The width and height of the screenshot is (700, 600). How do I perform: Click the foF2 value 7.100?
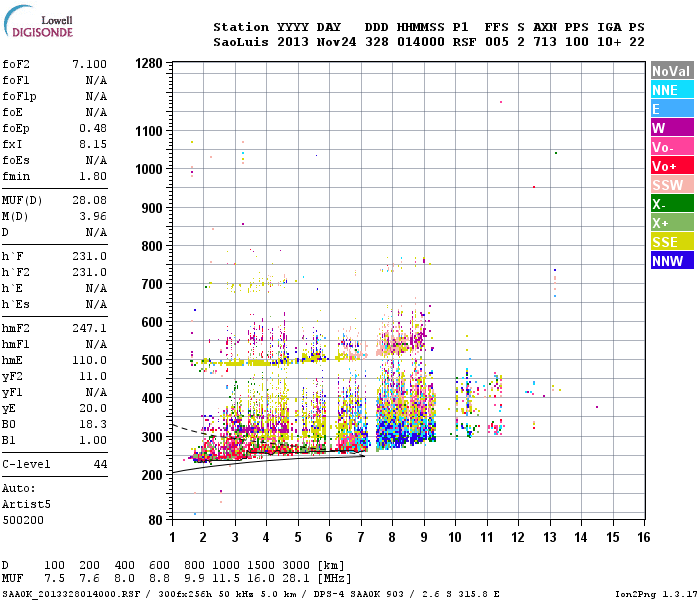click(x=90, y=64)
